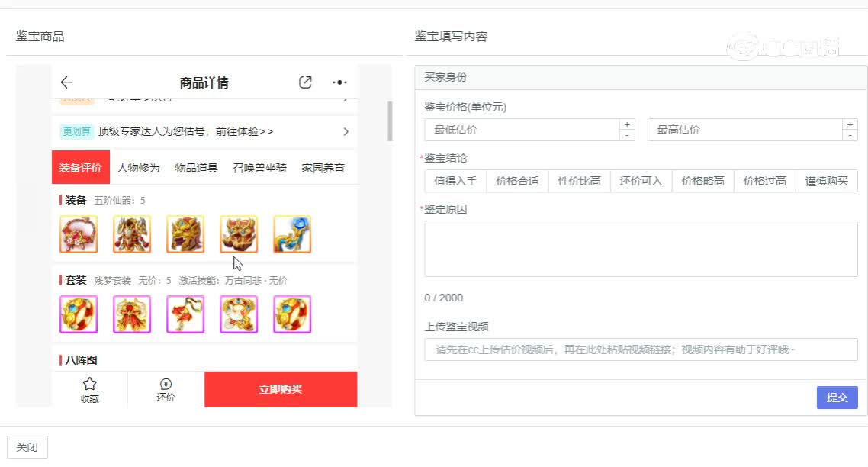Focus the 最高估价 input field
868x467 pixels.
[x=744, y=130]
